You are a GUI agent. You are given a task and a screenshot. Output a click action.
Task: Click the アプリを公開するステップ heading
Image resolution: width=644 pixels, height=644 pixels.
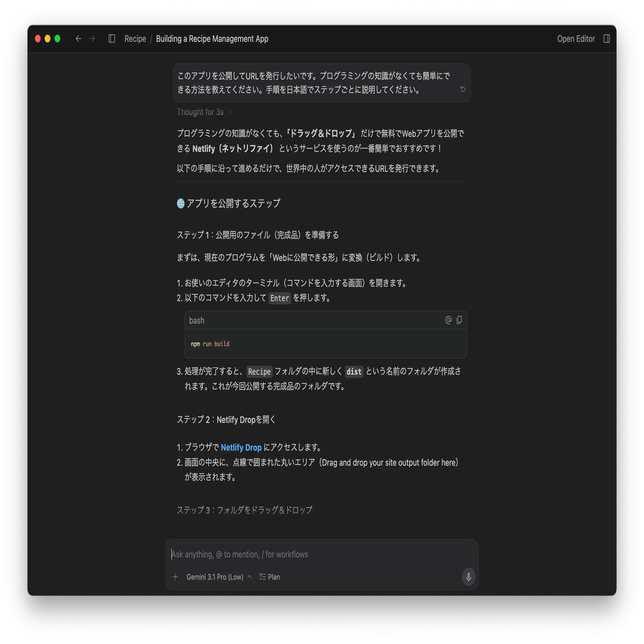pyautogui.click(x=228, y=203)
